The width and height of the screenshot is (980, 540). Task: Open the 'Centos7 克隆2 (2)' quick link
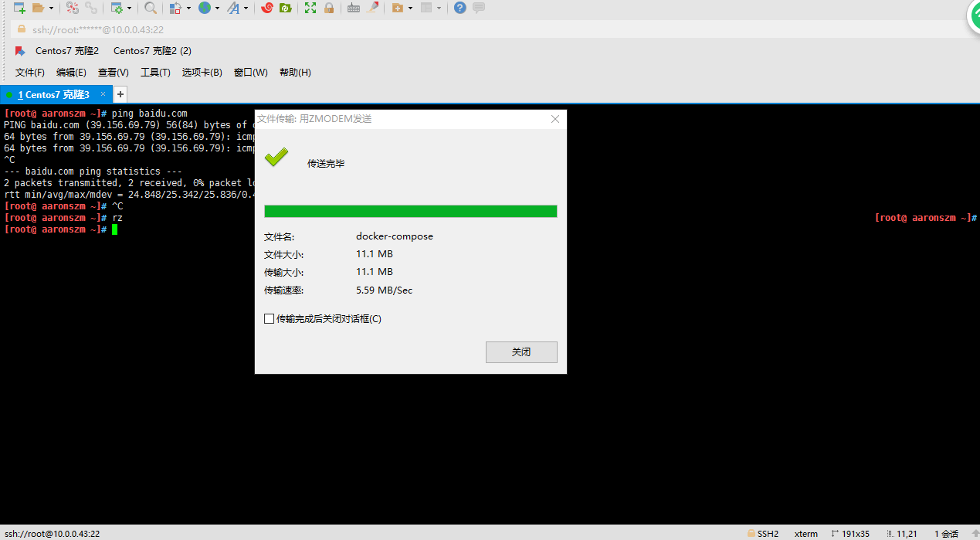pyautogui.click(x=152, y=51)
